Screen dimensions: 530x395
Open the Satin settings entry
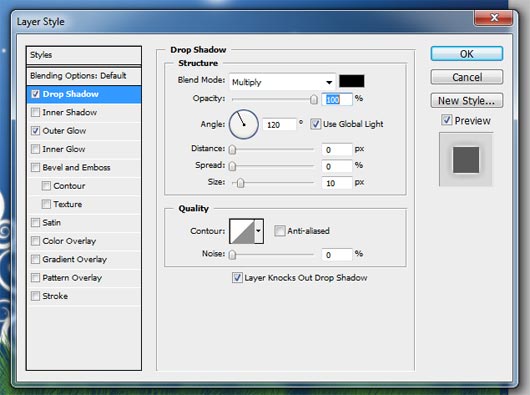[52, 222]
